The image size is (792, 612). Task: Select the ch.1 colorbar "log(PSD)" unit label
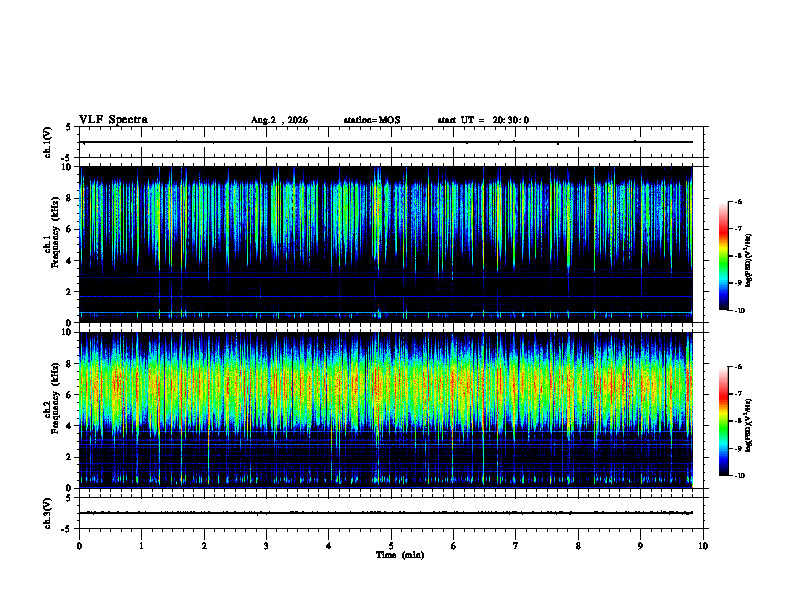tap(749, 260)
